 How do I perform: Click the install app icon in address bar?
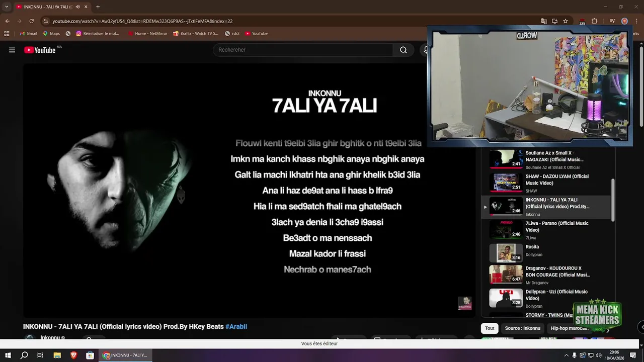pos(554,21)
